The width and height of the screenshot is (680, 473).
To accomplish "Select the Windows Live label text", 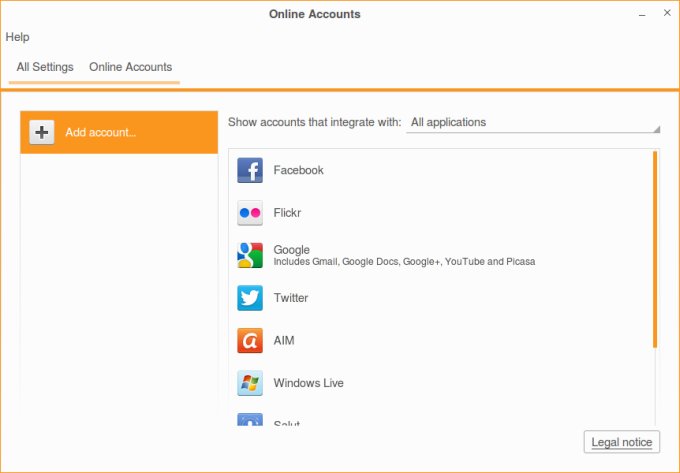I will pos(308,383).
